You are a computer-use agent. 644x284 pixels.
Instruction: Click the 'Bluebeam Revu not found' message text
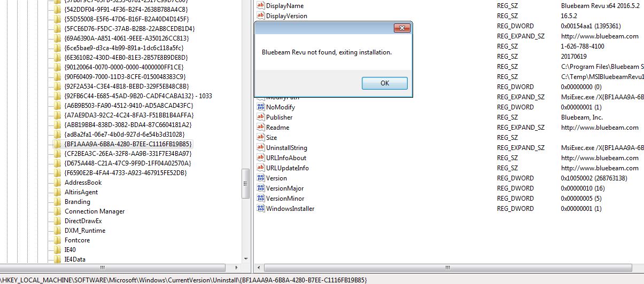click(x=327, y=52)
